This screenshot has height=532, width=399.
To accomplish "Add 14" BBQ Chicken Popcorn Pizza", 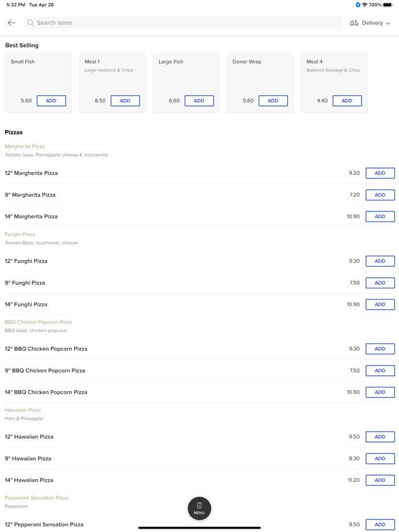I will (x=380, y=392).
